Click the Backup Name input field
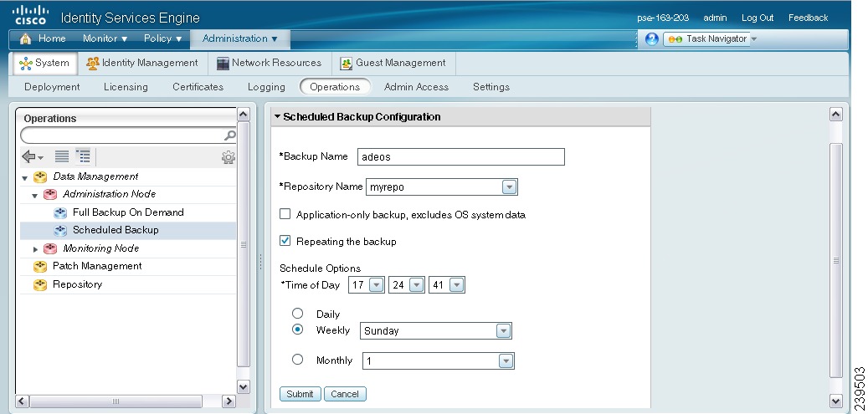 coord(461,156)
